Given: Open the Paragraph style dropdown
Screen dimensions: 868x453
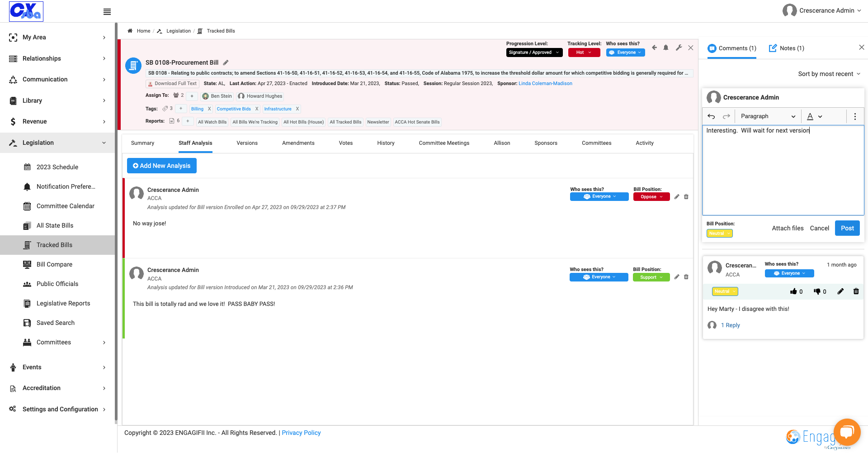Looking at the screenshot, I should (768, 116).
